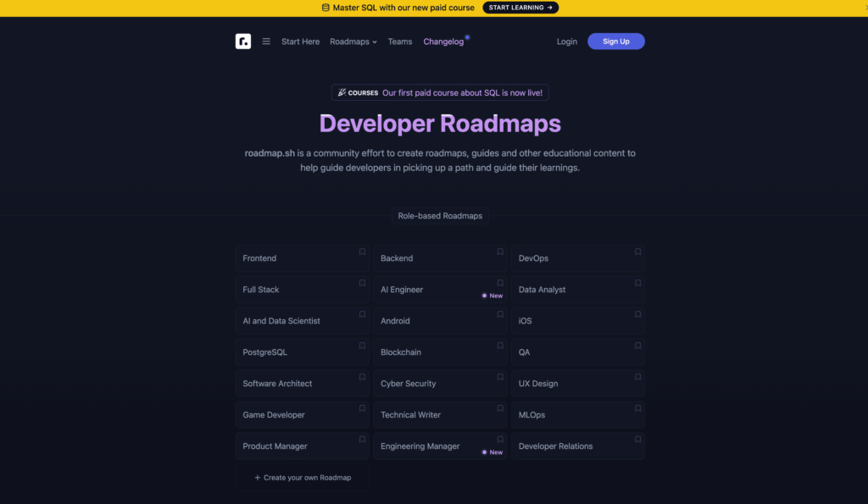Image resolution: width=868 pixels, height=504 pixels.
Task: Open the Backend roadmap
Action: [440, 258]
